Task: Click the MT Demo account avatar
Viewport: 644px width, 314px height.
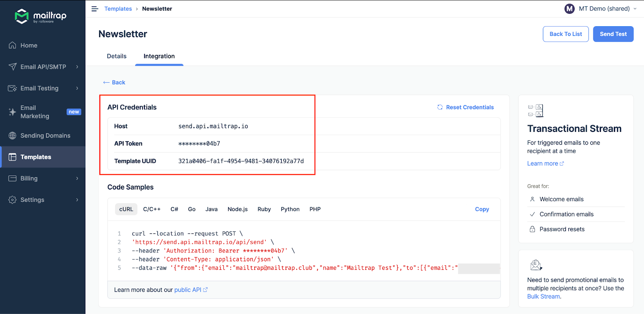Action: click(570, 8)
